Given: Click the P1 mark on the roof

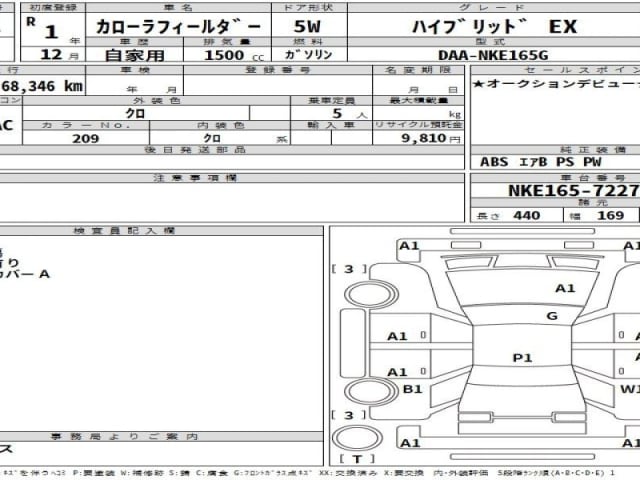Looking at the screenshot, I should click(x=522, y=358).
